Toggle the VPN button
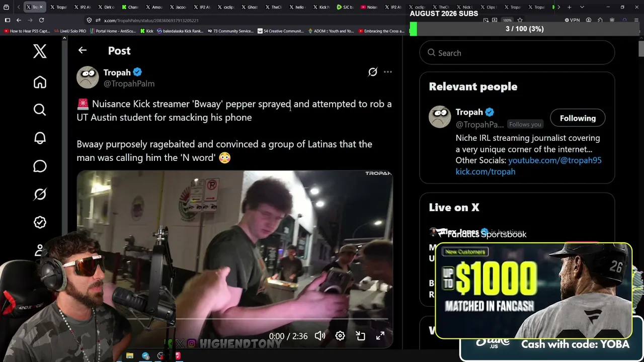The width and height of the screenshot is (644, 362). tap(573, 20)
